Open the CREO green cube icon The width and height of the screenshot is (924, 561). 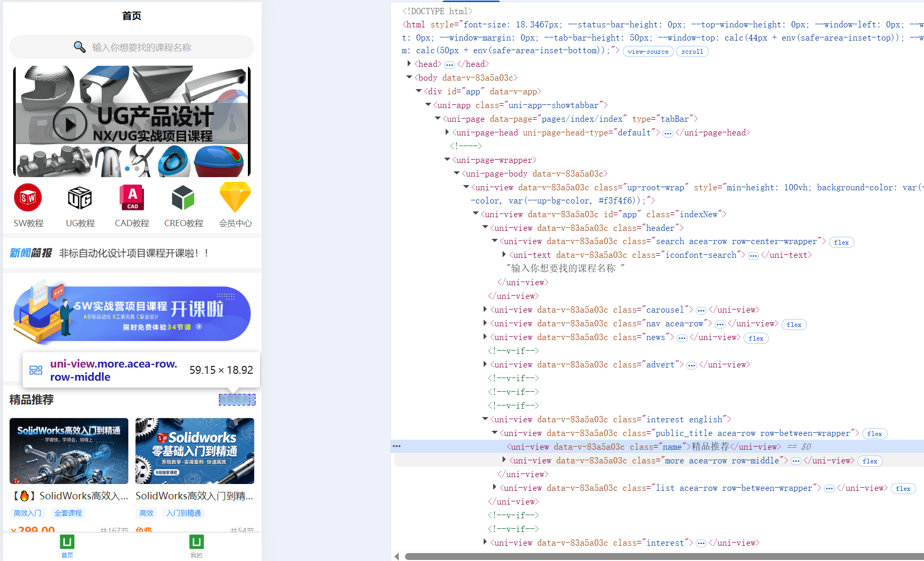tap(183, 198)
